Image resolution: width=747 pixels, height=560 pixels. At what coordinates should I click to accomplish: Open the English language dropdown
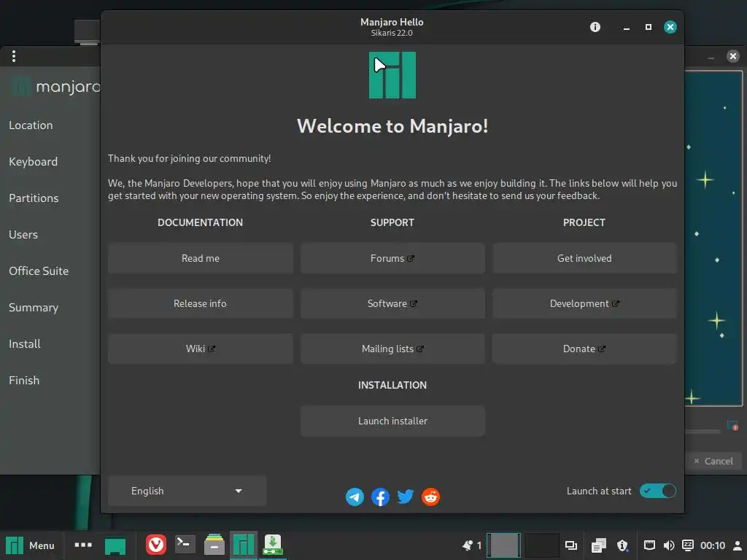(187, 491)
